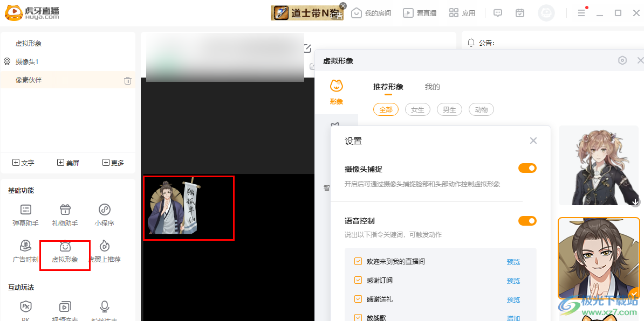644x321 pixels.
Task: Switch to the 我的 tab
Action: pos(433,87)
